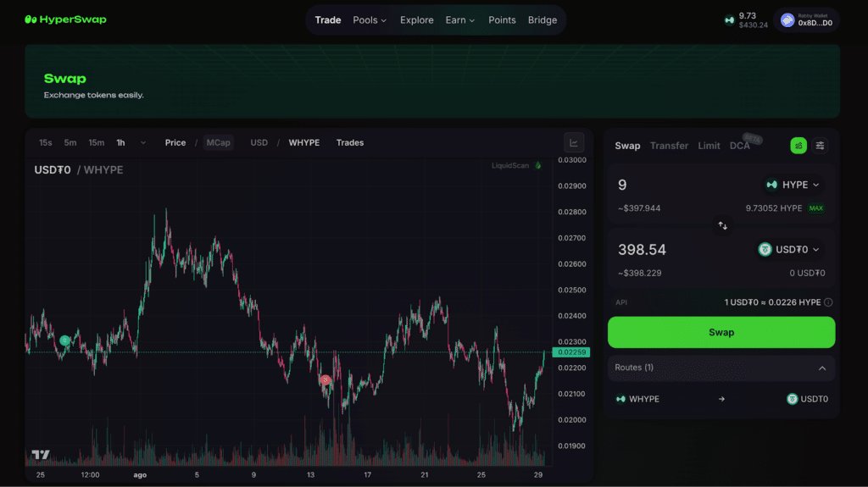Click the HYPE balance icon in header
Viewport: 868px width, 487px height.
coord(729,20)
